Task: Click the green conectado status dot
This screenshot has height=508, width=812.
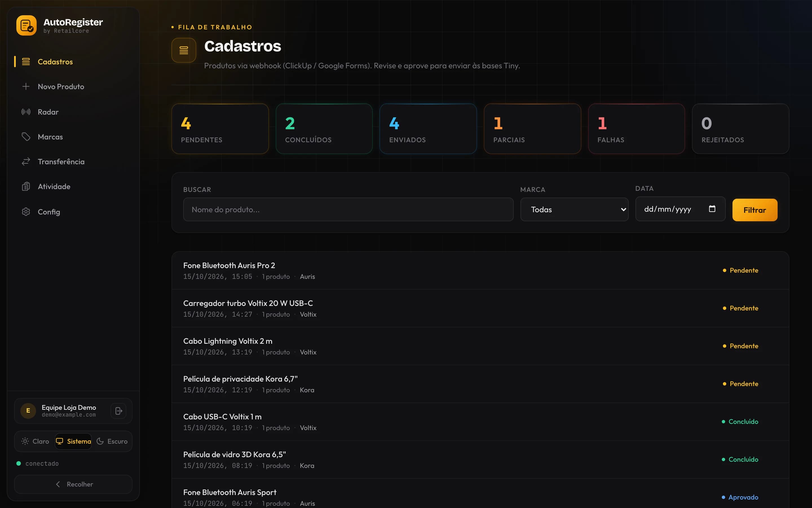Action: tap(19, 464)
